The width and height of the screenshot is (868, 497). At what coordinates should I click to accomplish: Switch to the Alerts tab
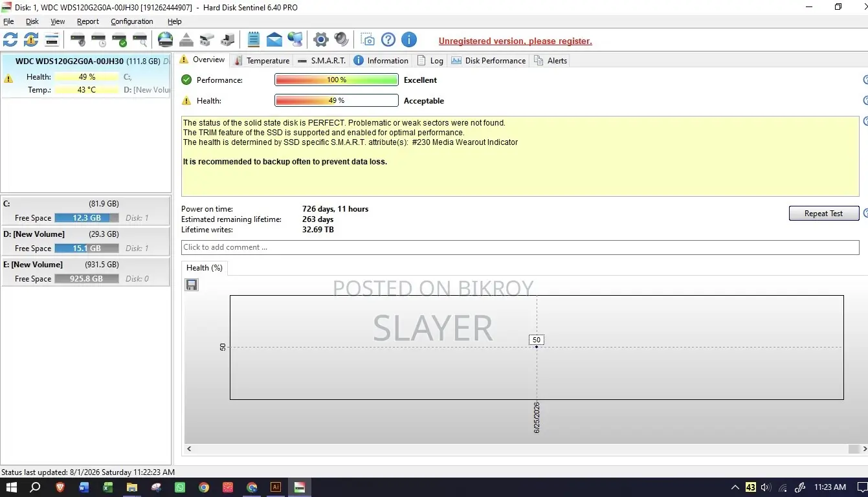pos(550,61)
